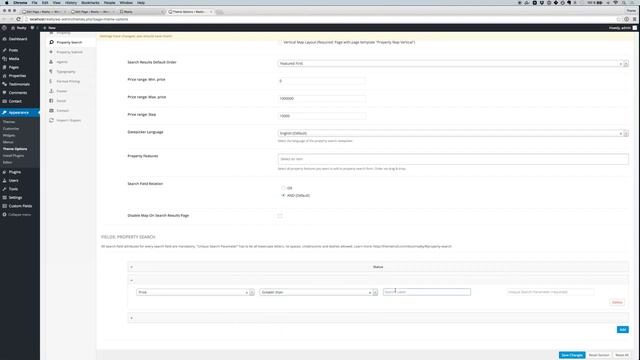The image size is (640, 360).
Task: Switch to the Theme Options browser tab
Action: (190, 12)
